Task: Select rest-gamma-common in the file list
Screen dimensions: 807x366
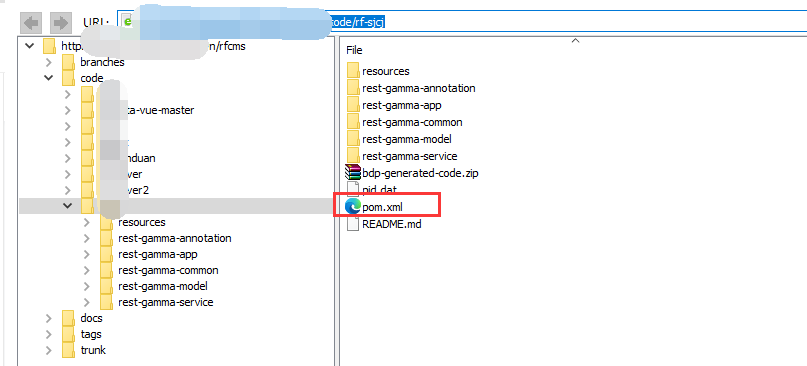Action: pos(412,122)
